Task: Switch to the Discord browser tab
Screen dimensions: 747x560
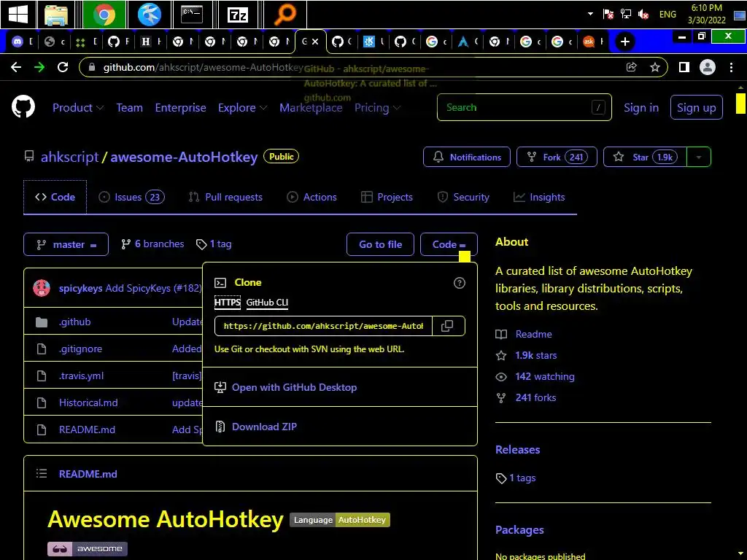Action: (22, 42)
